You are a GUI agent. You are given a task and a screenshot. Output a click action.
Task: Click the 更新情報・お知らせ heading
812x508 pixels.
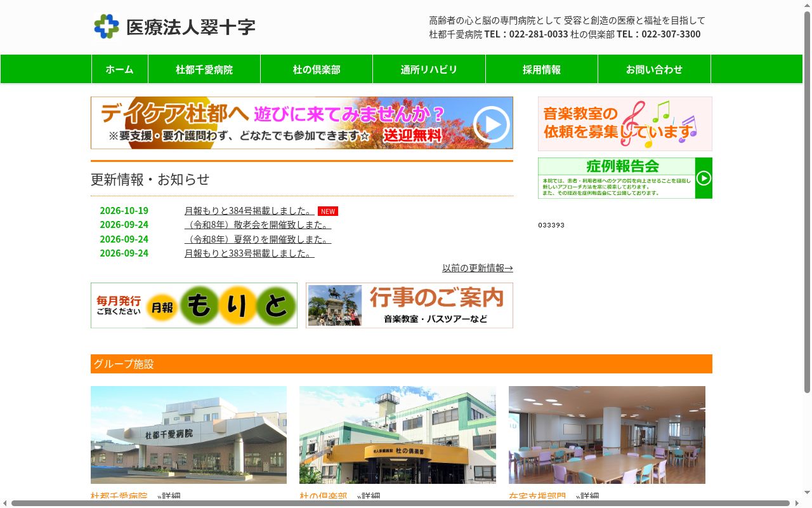pos(150,179)
